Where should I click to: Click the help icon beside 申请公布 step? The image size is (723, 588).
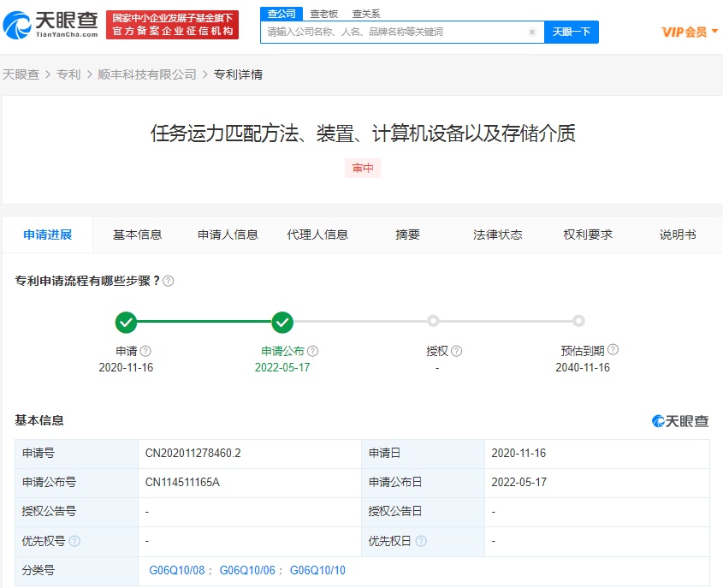point(312,352)
